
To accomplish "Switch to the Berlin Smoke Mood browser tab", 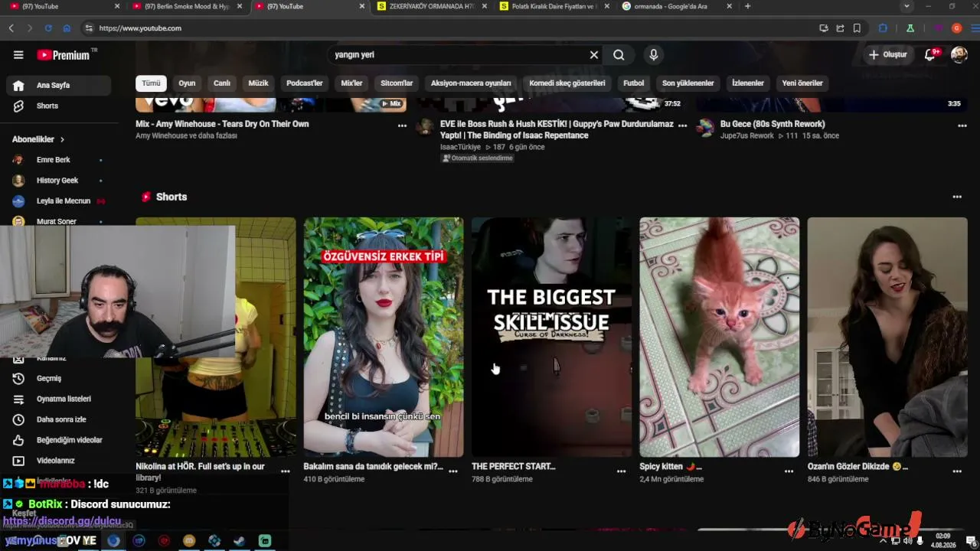I will pyautogui.click(x=187, y=6).
